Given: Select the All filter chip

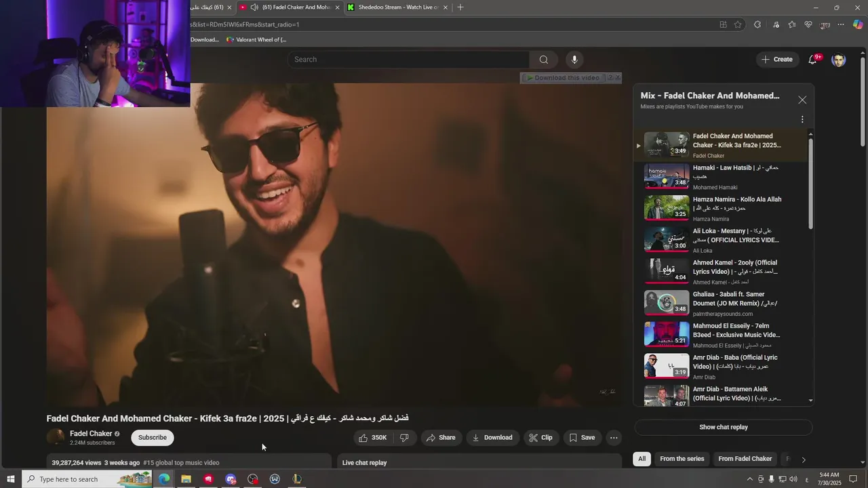Looking at the screenshot, I should click(642, 459).
